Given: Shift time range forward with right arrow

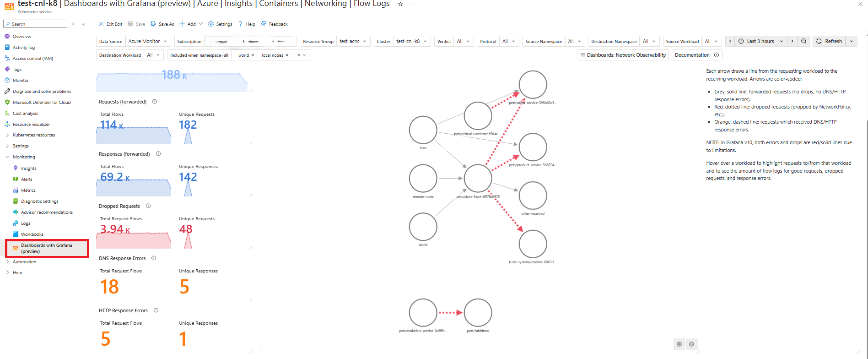Looking at the screenshot, I should pyautogui.click(x=793, y=41).
